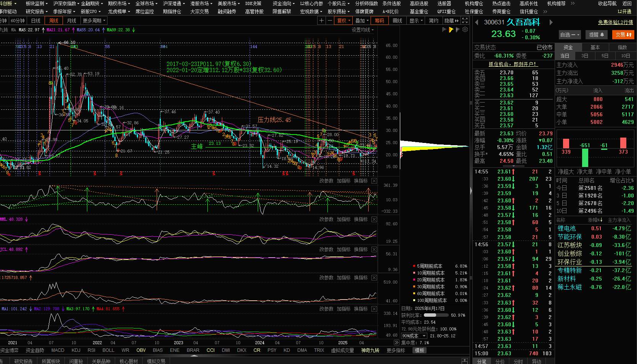Image resolution: width=637 pixels, height=364 pixels.
Task: Click 获利比率 progress bar
Action: point(436,315)
